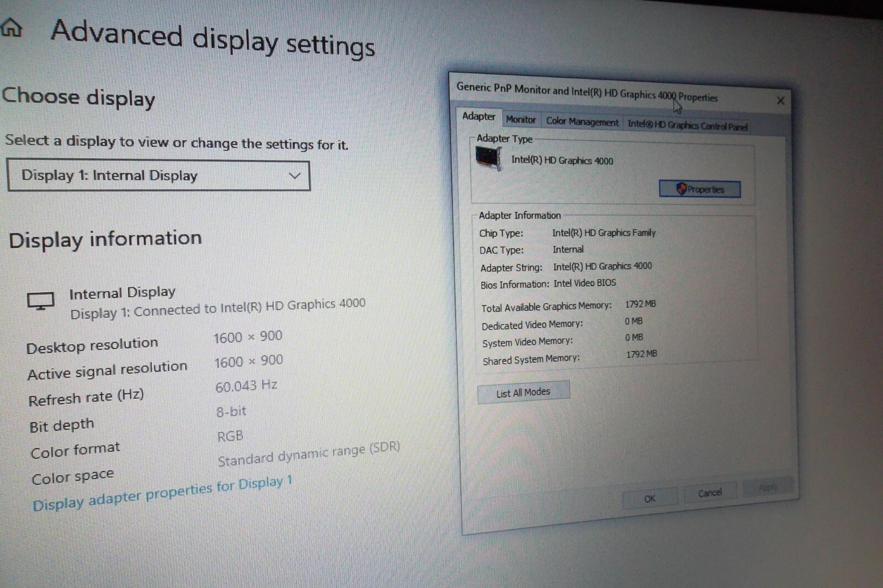Viewport: 883px width, 588px height.
Task: Click Standard dynamic range (SDR) value
Action: tap(308, 453)
